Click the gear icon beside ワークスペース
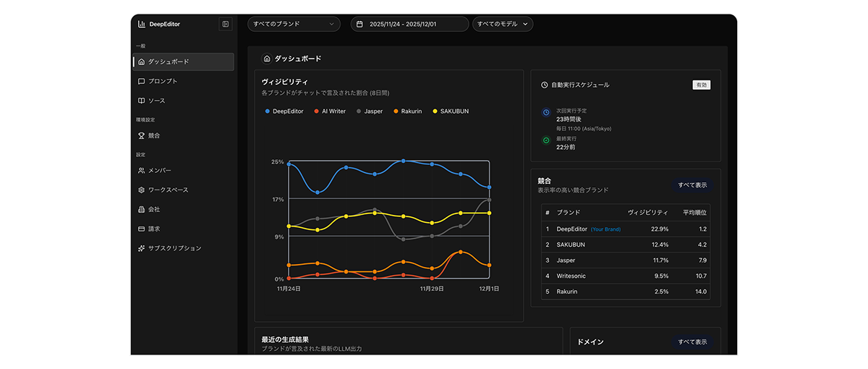Viewport: 868px width, 369px height. [142, 190]
